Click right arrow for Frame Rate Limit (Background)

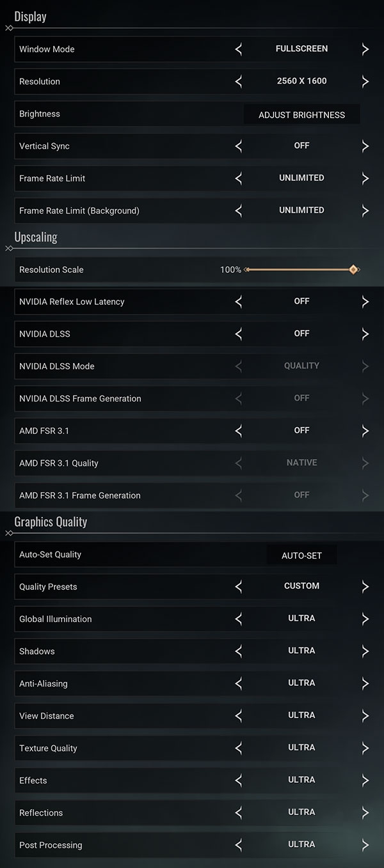[365, 210]
